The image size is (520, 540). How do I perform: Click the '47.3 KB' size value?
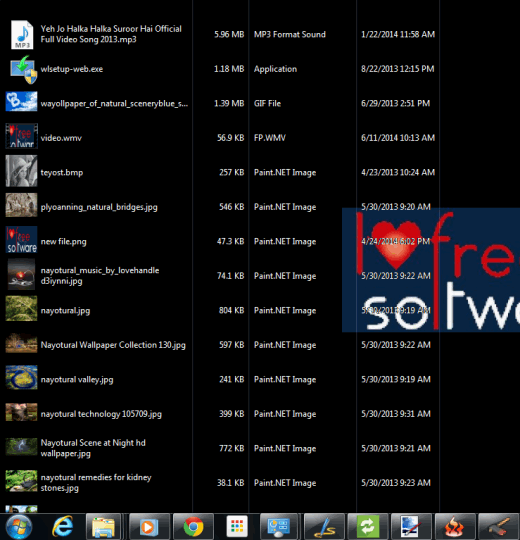[230, 241]
